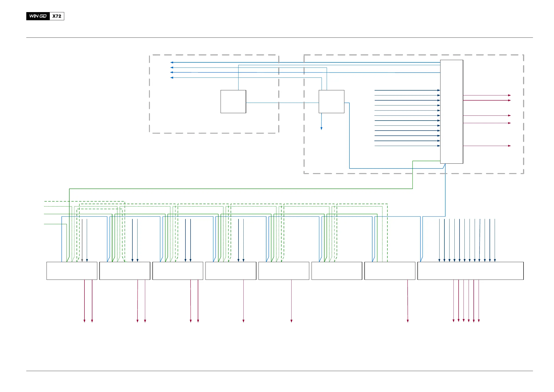This screenshot has width=554, height=392.
Task: Click blue downward arrowhead below right square box
Action: click(321, 129)
